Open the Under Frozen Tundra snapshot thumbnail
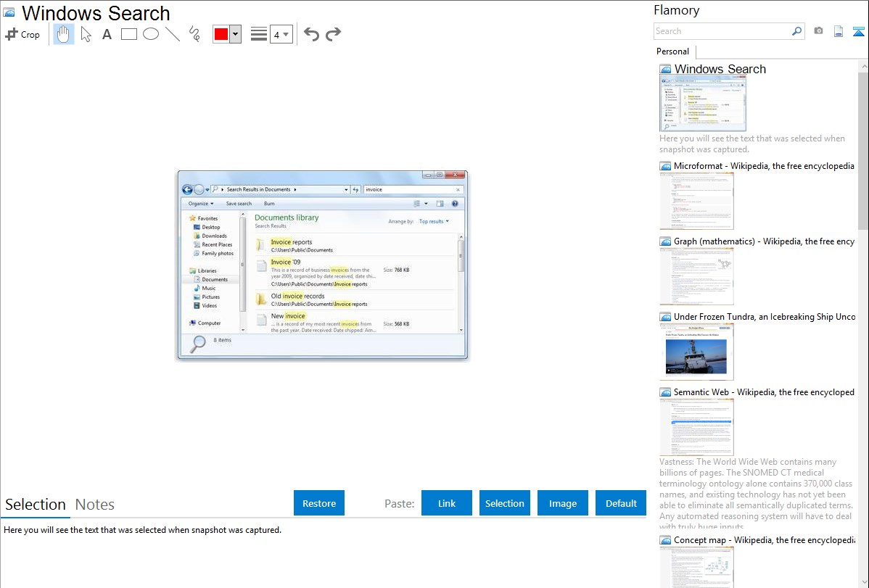Image resolution: width=869 pixels, height=588 pixels. tap(696, 352)
